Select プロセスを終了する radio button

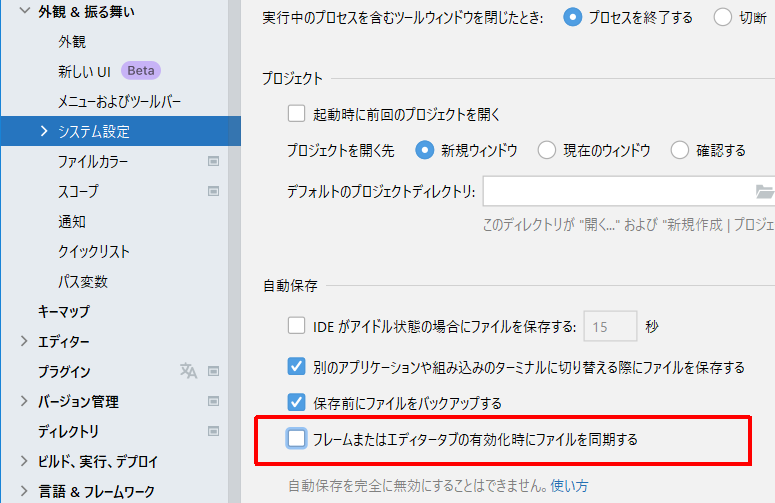pos(572,18)
